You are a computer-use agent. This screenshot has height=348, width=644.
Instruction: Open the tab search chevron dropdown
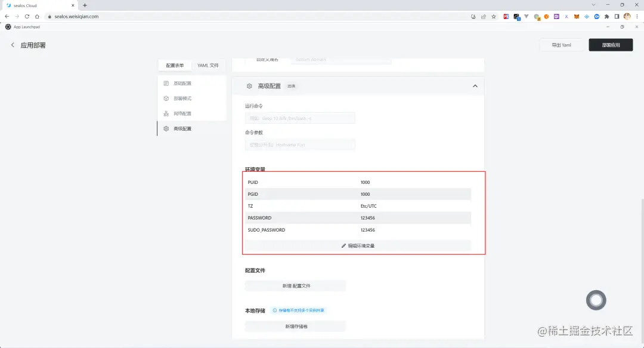click(593, 5)
